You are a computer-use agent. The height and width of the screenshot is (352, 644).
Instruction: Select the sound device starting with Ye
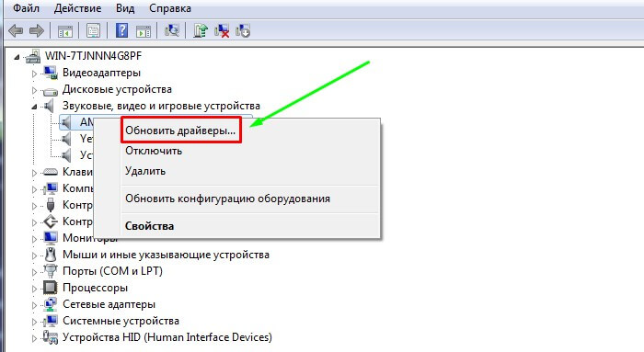pos(86,139)
